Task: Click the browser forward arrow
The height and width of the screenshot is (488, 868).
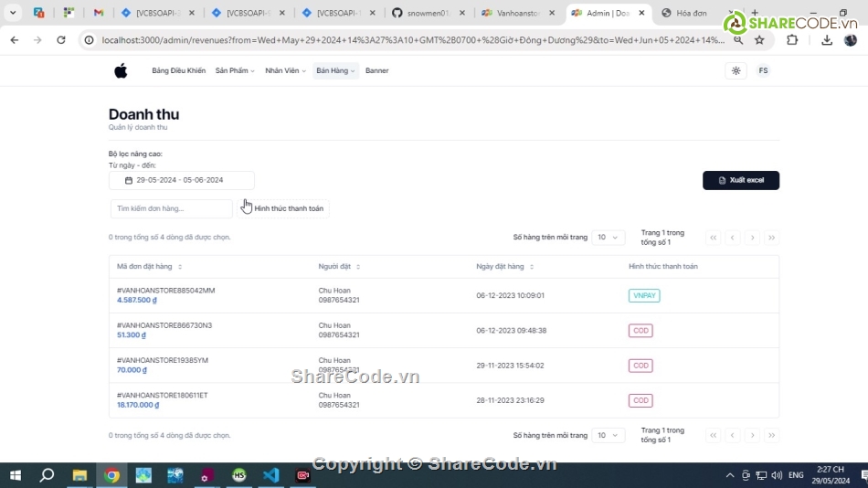Action: 37,40
